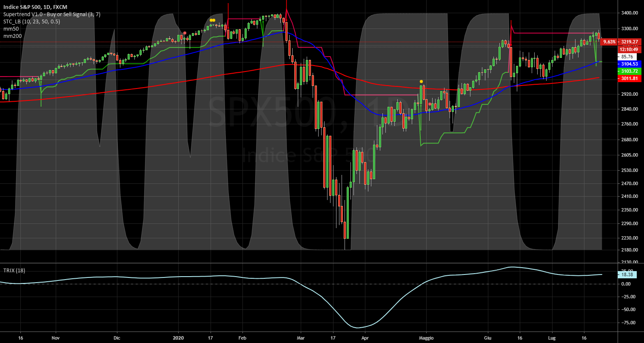Screen dimensions: 644x343
Task: Click the blue 3104.53 price label
Action: point(629,63)
